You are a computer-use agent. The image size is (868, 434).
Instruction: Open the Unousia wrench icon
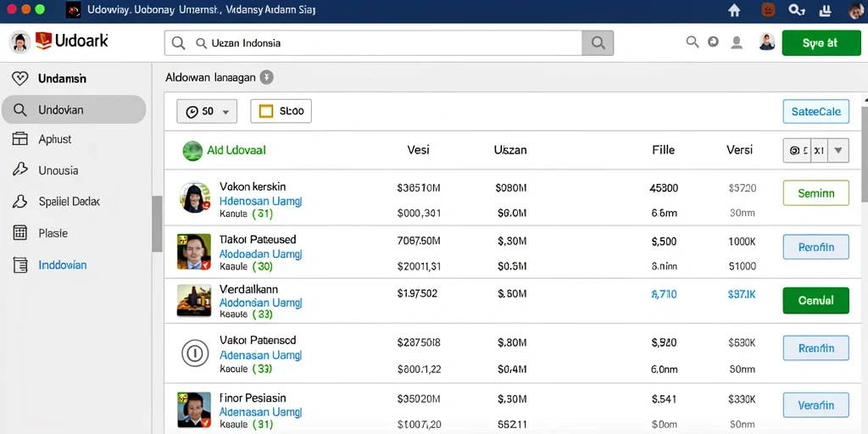click(19, 170)
